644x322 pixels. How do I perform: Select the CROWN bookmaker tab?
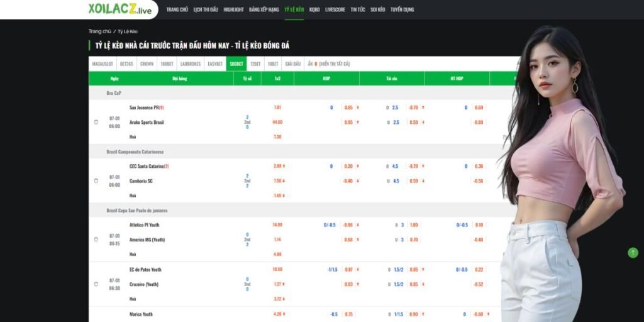point(147,64)
